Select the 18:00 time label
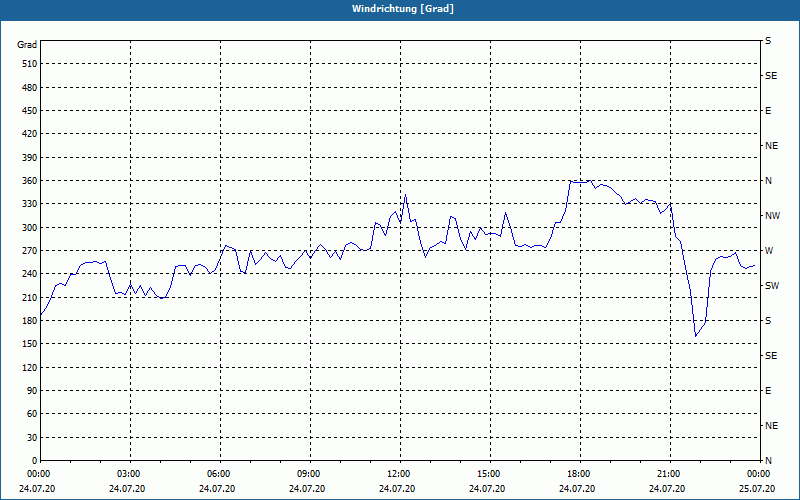Image resolution: width=800 pixels, height=500 pixels. pyautogui.click(x=579, y=474)
